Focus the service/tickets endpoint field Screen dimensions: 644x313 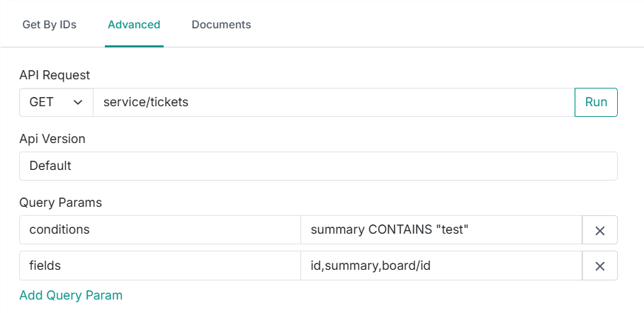(x=333, y=102)
